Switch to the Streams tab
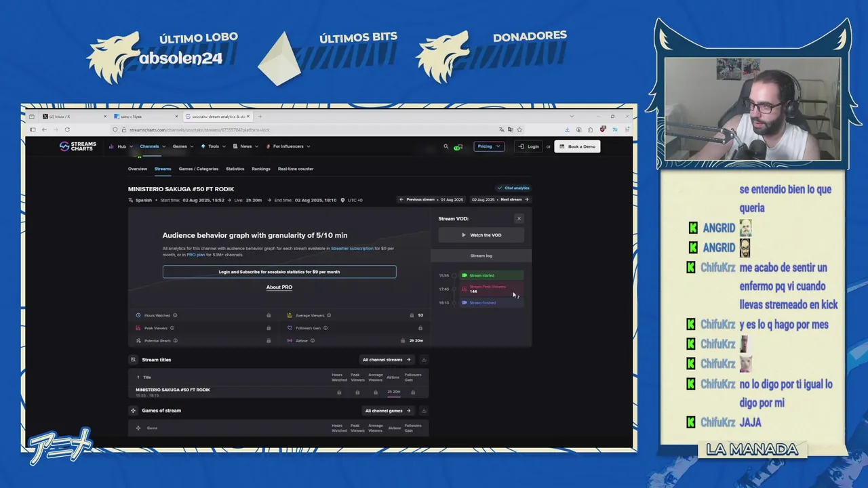The width and height of the screenshot is (868, 488). coord(163,169)
